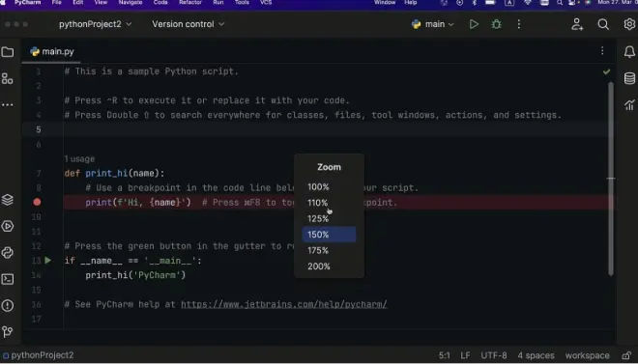638x364 pixels.
Task: Select 110% zoom option
Action: tap(329, 203)
